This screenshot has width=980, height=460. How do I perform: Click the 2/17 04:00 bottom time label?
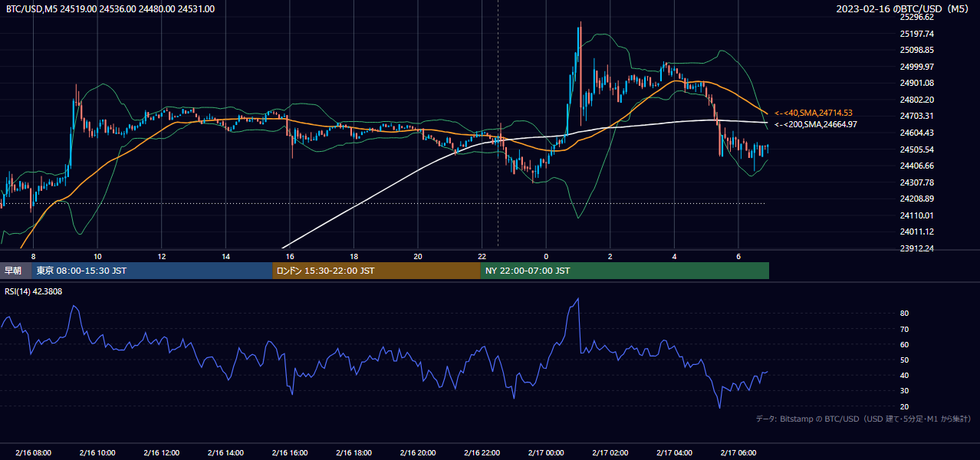coord(674,453)
